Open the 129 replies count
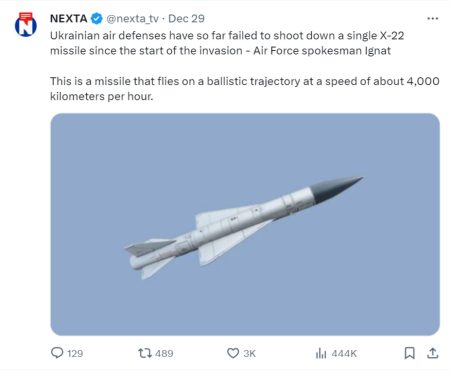The height and width of the screenshot is (372, 450). 75,354
